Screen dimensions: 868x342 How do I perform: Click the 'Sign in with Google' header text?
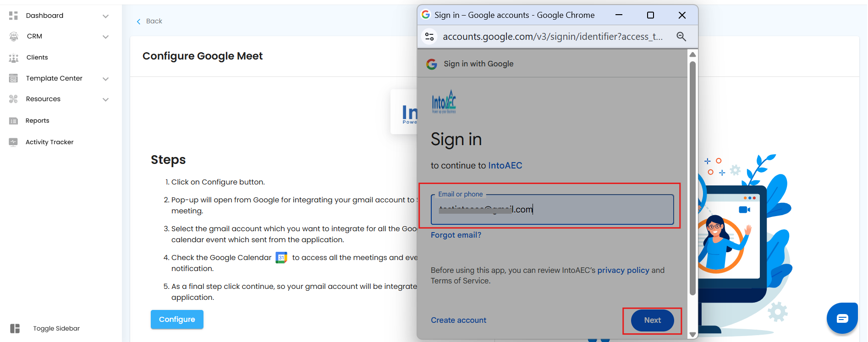(x=478, y=64)
